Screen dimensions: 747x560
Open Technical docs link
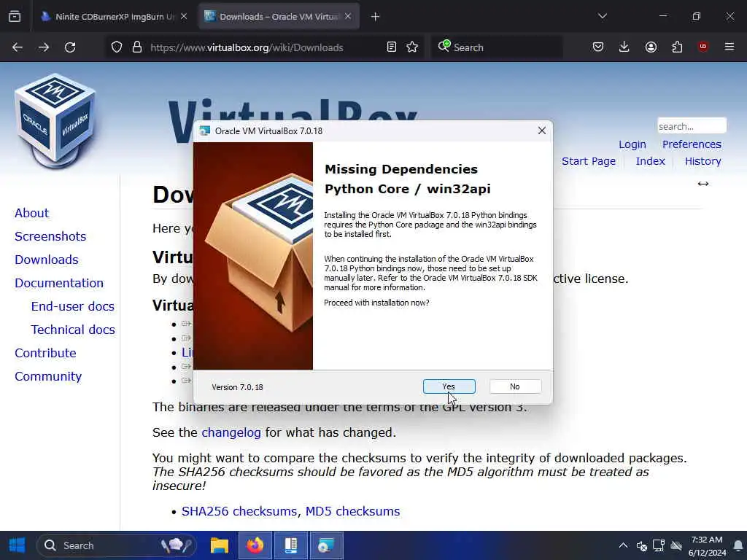pos(73,330)
